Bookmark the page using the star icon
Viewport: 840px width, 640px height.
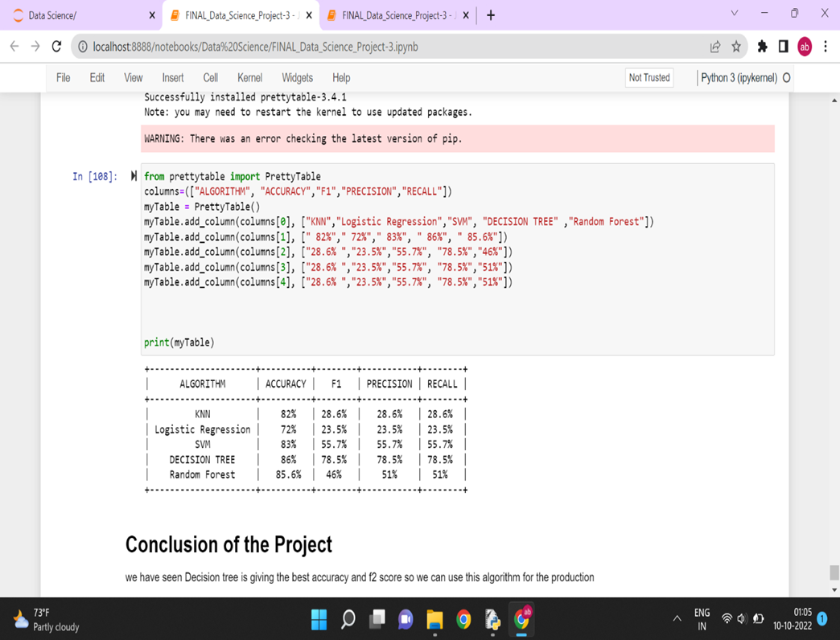click(x=736, y=46)
